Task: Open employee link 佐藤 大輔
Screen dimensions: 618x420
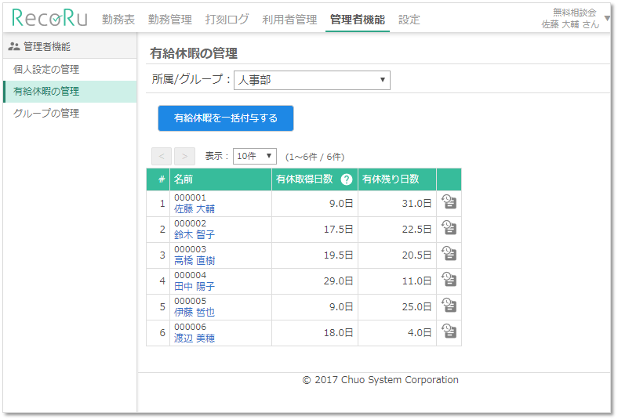Action: (194, 209)
